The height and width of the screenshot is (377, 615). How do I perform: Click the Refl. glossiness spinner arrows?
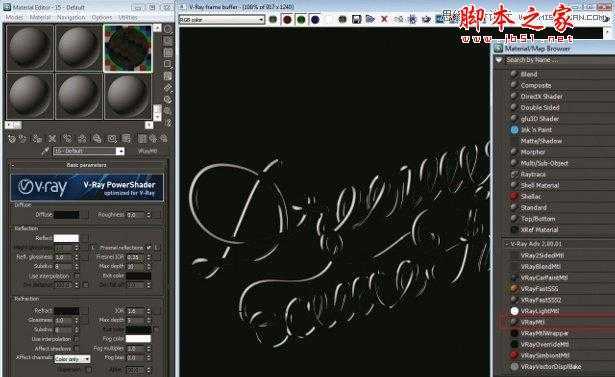(x=76, y=257)
